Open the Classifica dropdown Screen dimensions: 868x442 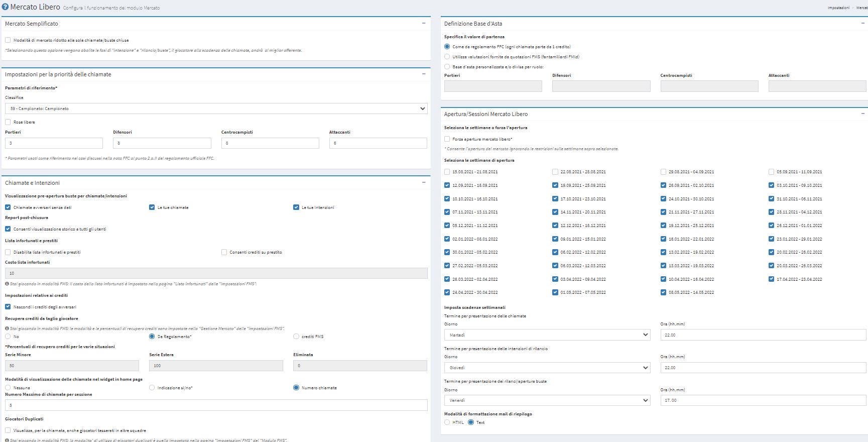coord(216,108)
